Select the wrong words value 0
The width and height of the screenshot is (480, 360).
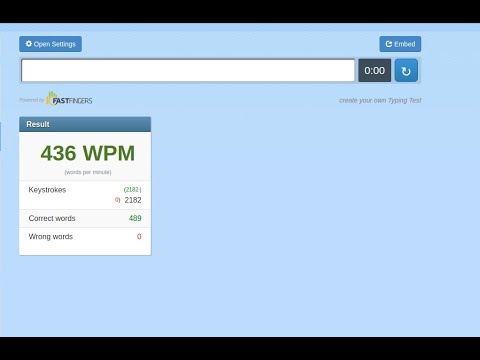tap(139, 237)
